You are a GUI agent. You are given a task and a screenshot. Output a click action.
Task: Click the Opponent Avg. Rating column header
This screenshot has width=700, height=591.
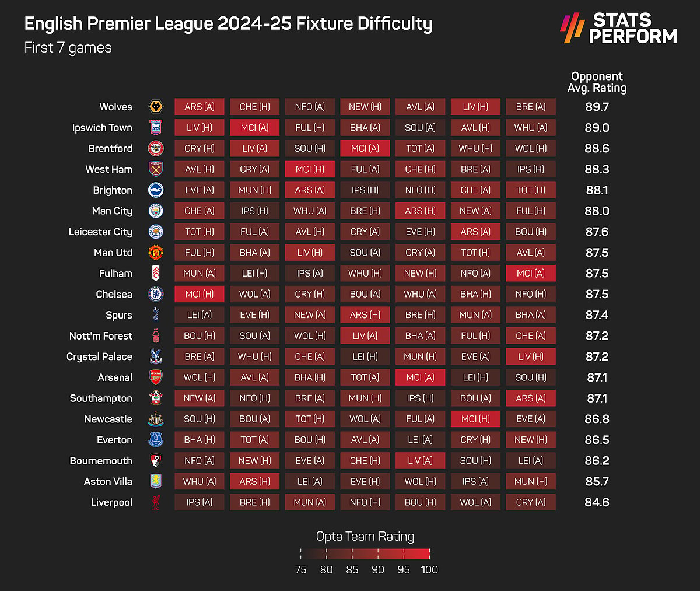point(597,82)
